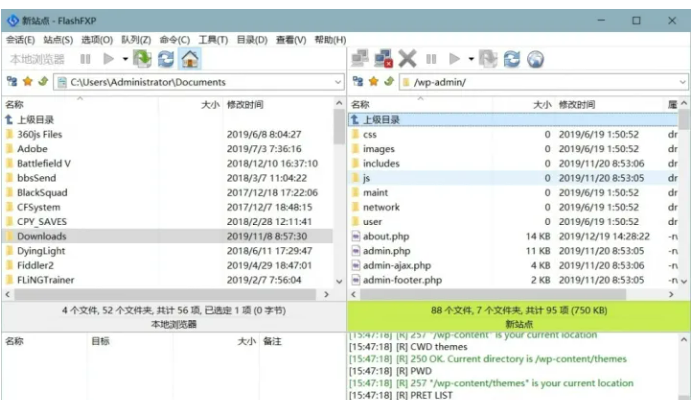Open the 队列(Z) menu
Viewport: 699px width, 400px height.
coord(136,40)
